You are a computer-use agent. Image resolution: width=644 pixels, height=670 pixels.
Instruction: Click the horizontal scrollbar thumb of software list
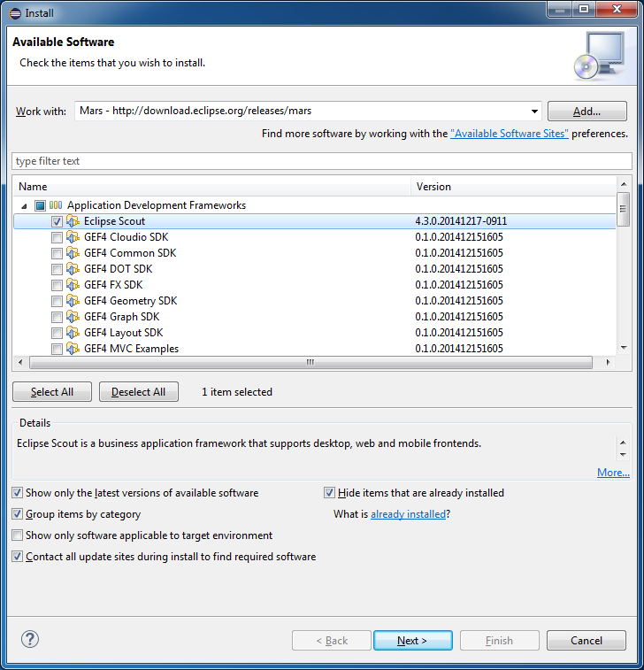[x=310, y=362]
